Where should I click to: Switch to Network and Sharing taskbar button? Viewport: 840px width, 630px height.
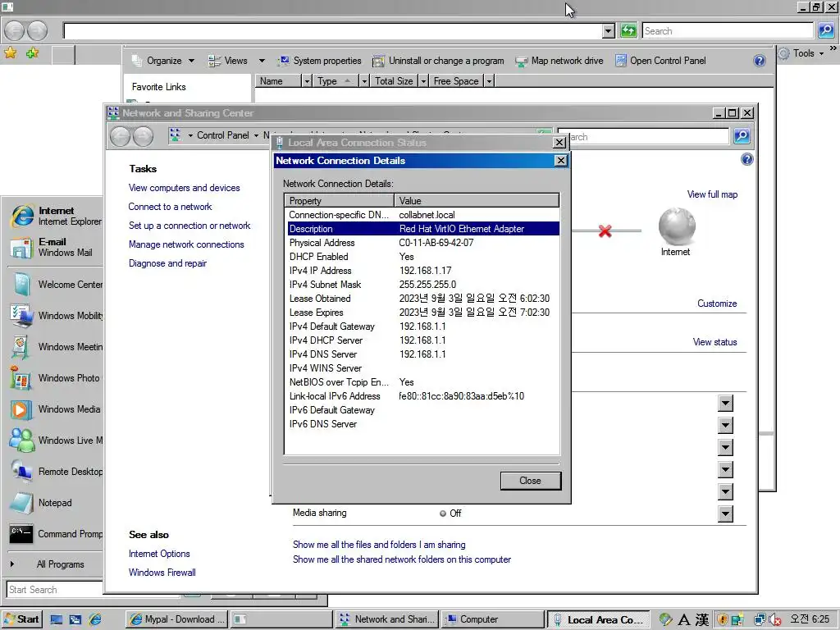coord(388,619)
